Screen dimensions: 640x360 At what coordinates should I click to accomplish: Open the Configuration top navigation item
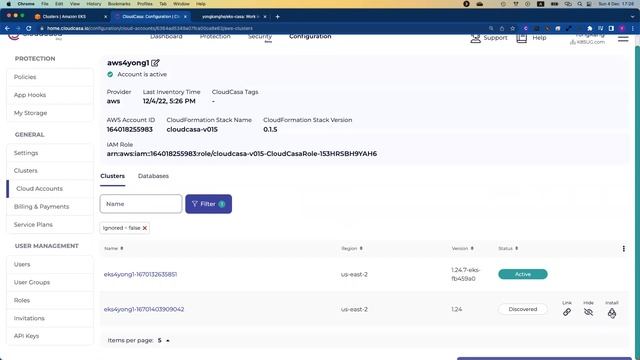(x=310, y=37)
